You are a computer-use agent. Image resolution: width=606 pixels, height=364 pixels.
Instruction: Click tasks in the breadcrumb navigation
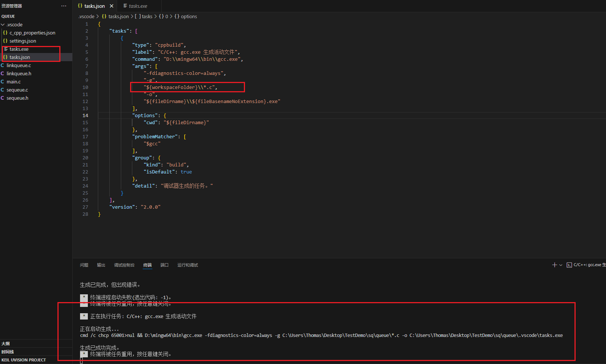[x=146, y=16]
